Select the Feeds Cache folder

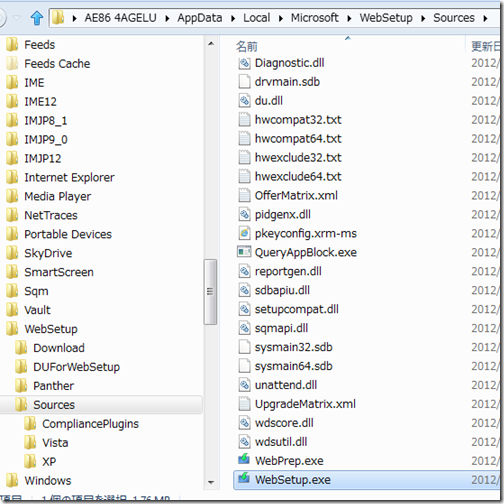(x=57, y=63)
